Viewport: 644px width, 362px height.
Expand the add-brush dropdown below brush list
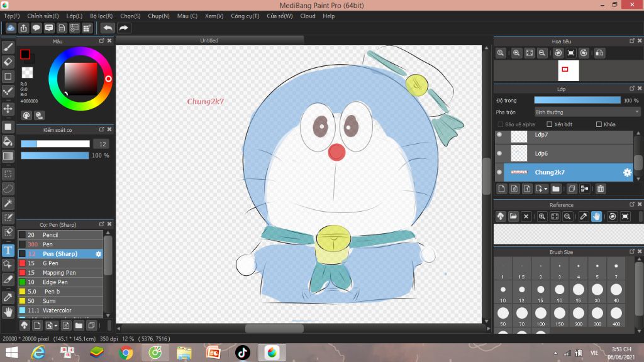pyautogui.click(x=56, y=326)
